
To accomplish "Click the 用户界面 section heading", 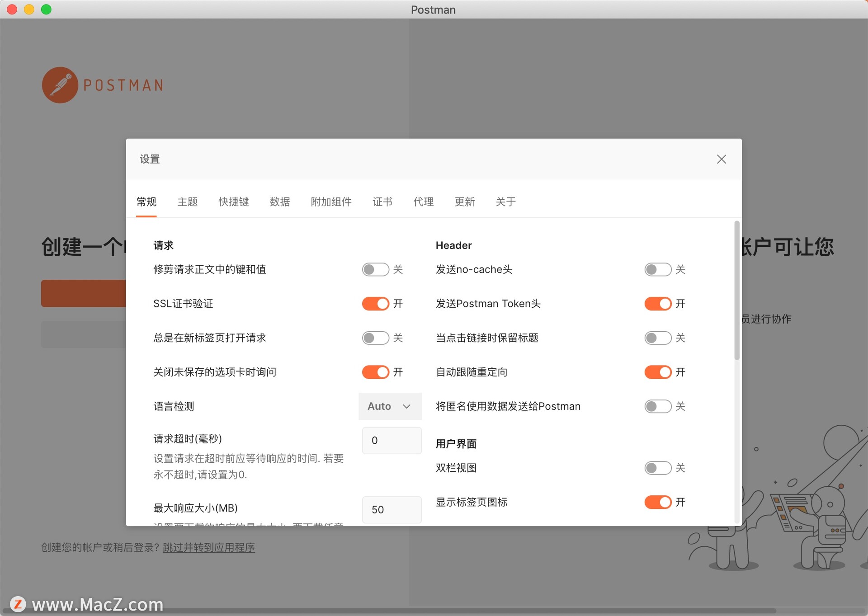I will (x=456, y=444).
